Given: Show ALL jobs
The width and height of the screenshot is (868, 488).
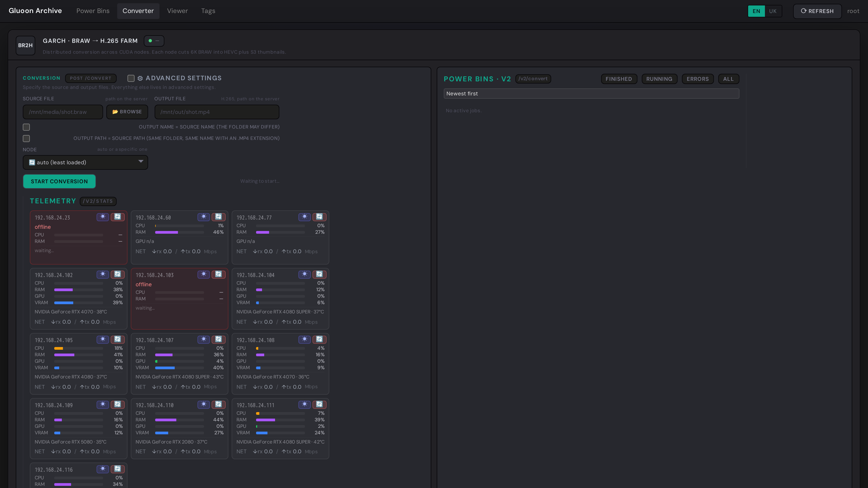Looking at the screenshot, I should click(729, 79).
